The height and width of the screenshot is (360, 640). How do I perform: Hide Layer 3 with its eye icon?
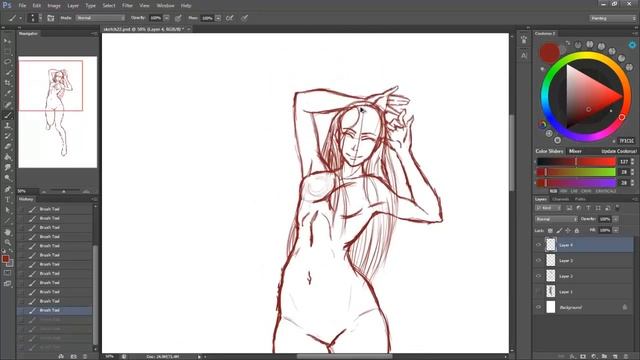pos(538,260)
